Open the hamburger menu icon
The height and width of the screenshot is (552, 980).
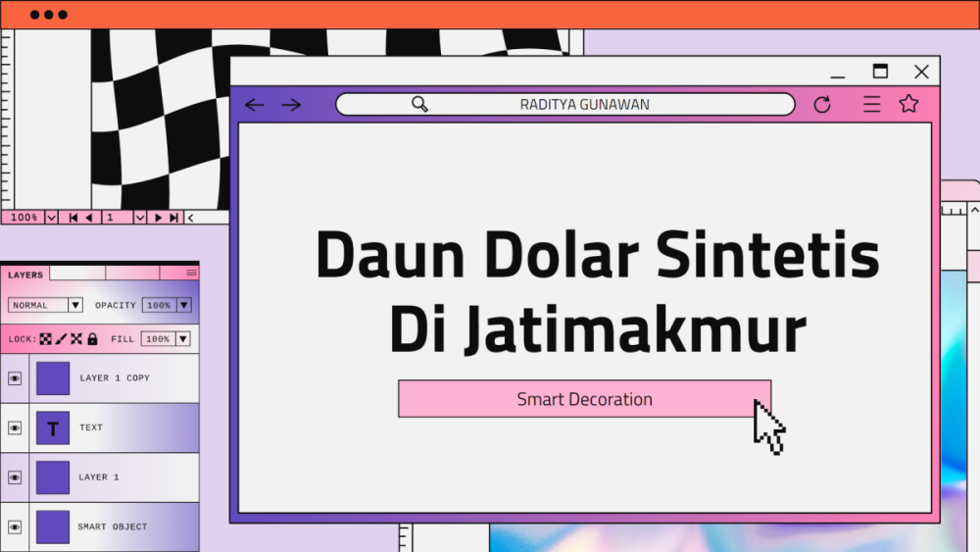tap(872, 104)
